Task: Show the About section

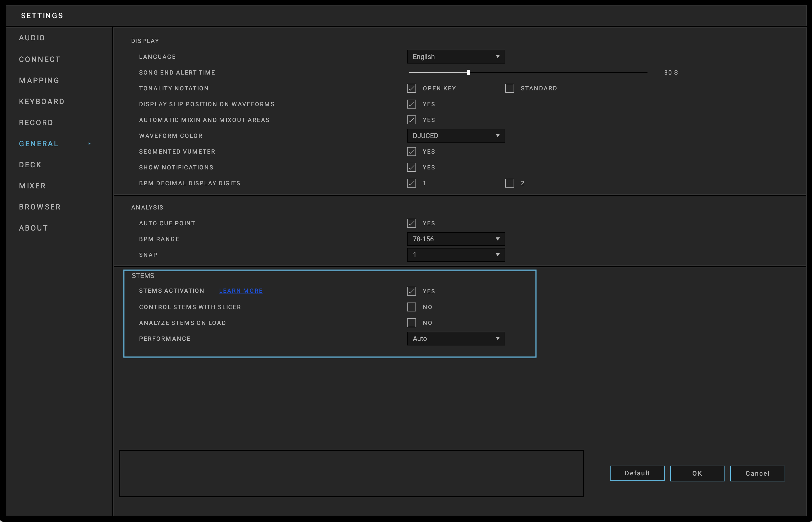Action: tap(33, 228)
